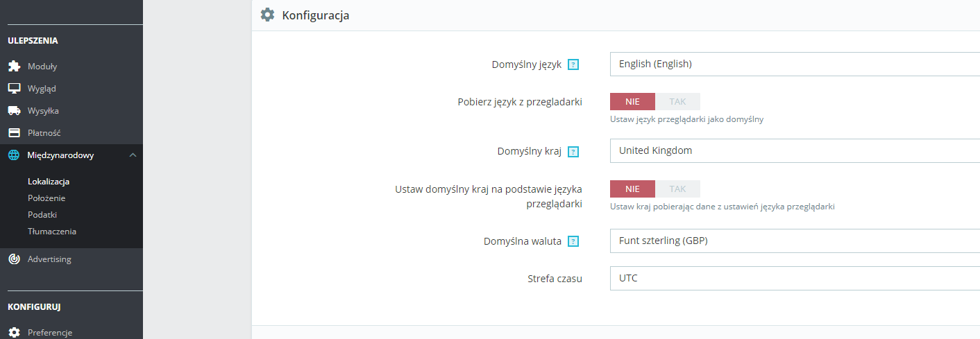Viewport: 980px width, 339px height.
Task: Click the Advertising icon in sidebar
Action: coord(14,259)
